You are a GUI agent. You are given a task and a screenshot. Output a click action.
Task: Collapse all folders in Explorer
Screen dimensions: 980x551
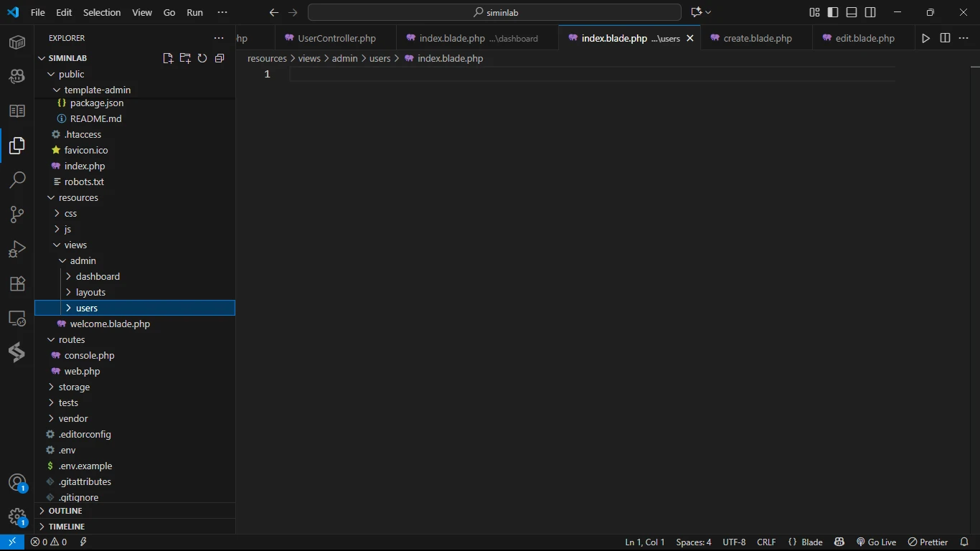pyautogui.click(x=220, y=58)
